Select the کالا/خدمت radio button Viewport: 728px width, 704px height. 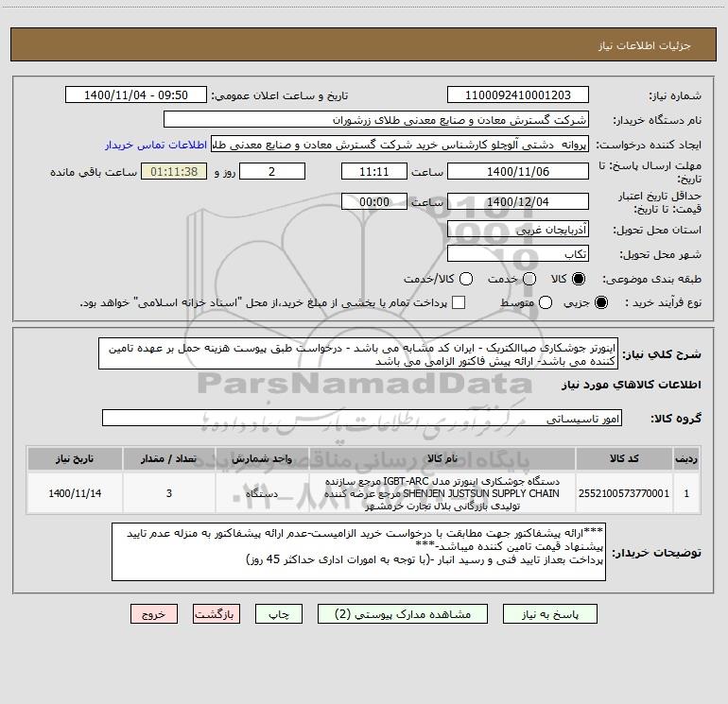pos(466,279)
